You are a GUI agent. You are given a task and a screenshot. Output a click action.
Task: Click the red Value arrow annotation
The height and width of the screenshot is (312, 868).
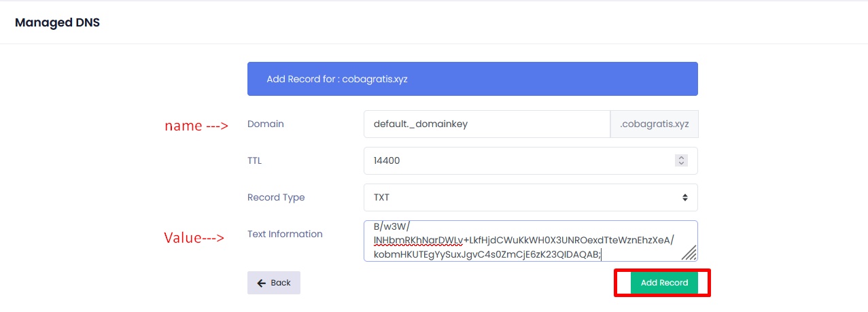pyautogui.click(x=194, y=238)
